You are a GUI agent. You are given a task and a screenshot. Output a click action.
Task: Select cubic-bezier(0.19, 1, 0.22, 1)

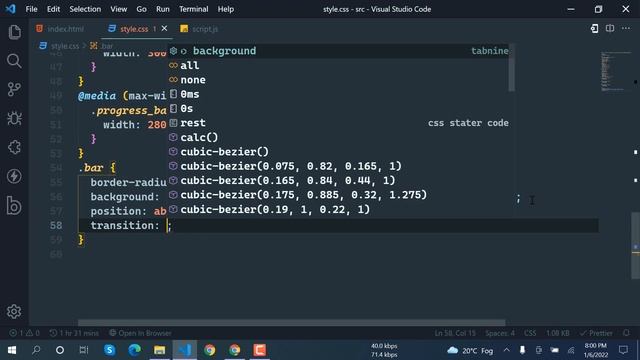339,209
